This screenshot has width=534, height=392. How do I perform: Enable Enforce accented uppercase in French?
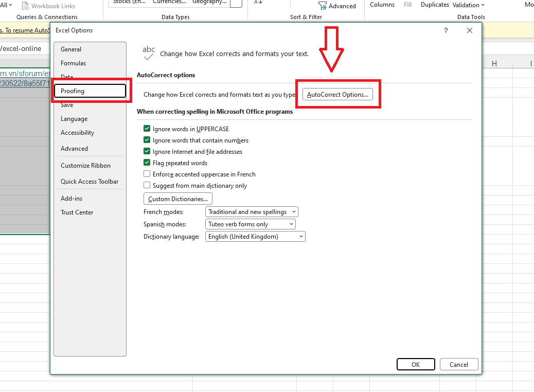(147, 174)
